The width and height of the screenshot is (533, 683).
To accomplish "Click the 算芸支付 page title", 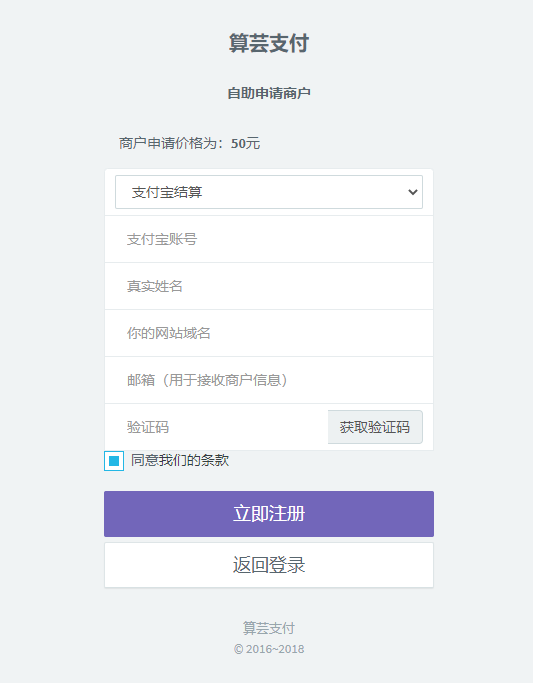I will coord(269,43).
